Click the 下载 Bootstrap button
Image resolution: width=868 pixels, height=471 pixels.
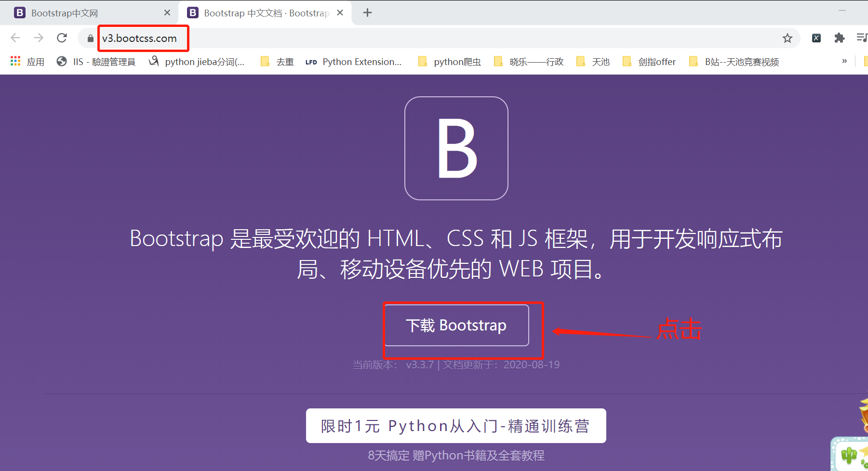[457, 325]
